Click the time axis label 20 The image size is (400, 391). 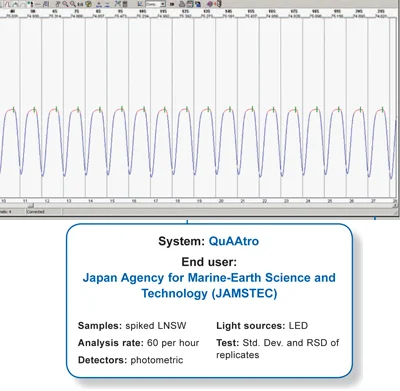[221, 201]
